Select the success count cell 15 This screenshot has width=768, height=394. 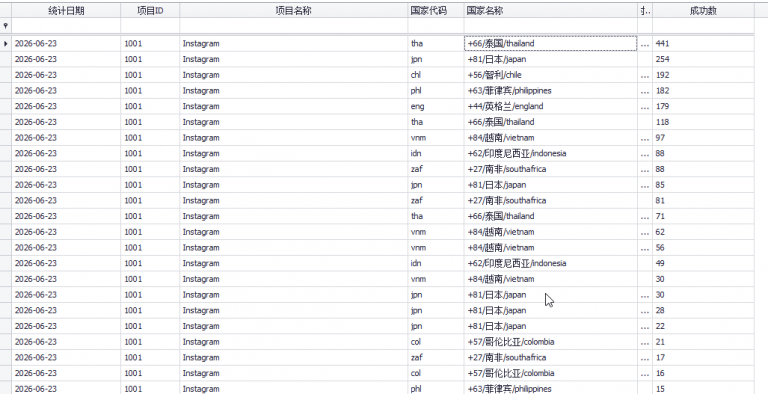click(x=703, y=389)
